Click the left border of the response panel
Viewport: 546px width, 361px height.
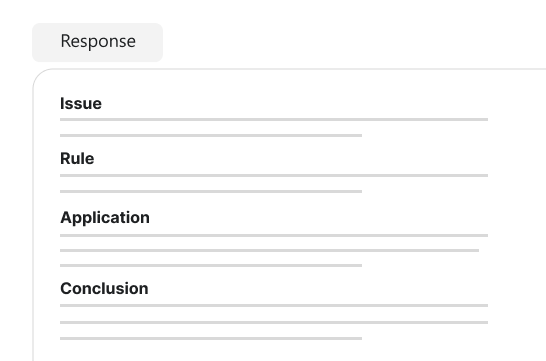coord(33,225)
